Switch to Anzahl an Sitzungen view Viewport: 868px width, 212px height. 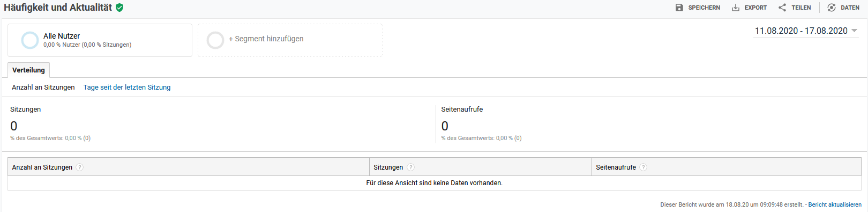(43, 87)
